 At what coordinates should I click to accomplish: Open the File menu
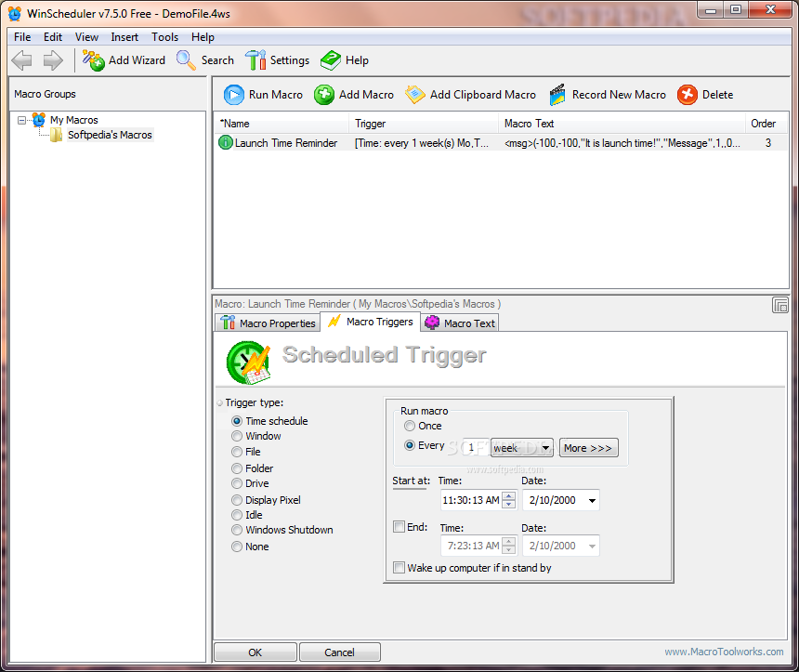coord(22,37)
